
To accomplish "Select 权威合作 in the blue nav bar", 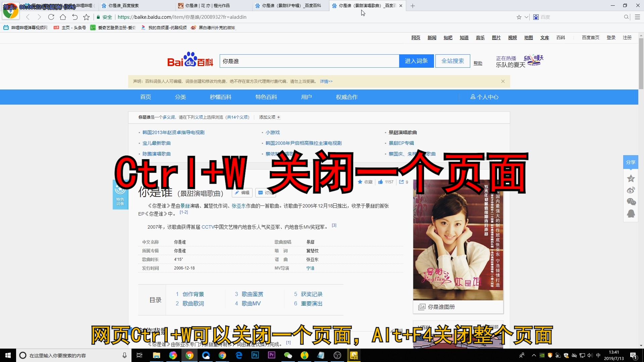I will click(x=346, y=97).
